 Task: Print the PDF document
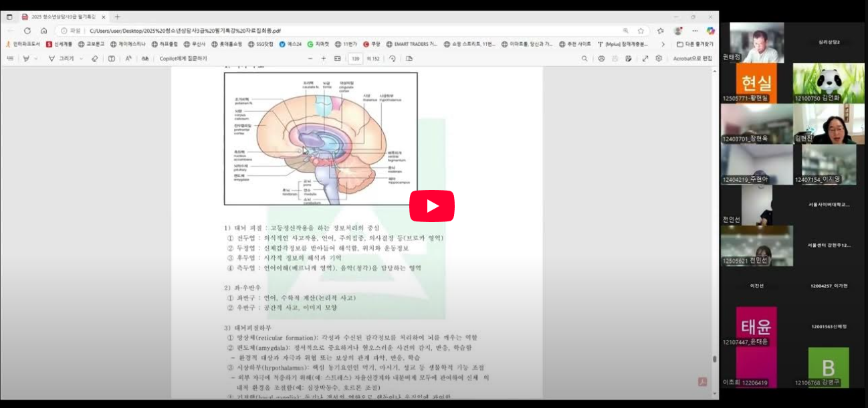pyautogui.click(x=601, y=59)
